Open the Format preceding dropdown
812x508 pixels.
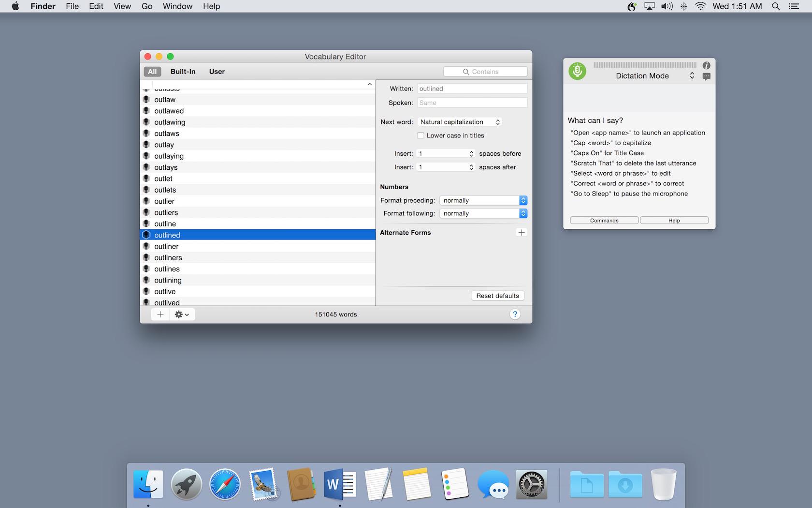pyautogui.click(x=483, y=200)
